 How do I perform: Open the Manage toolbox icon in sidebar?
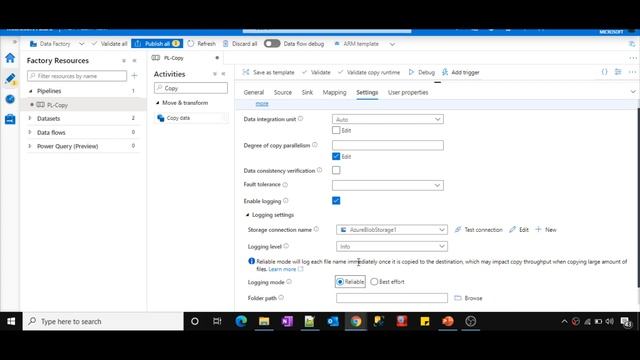coord(10,119)
